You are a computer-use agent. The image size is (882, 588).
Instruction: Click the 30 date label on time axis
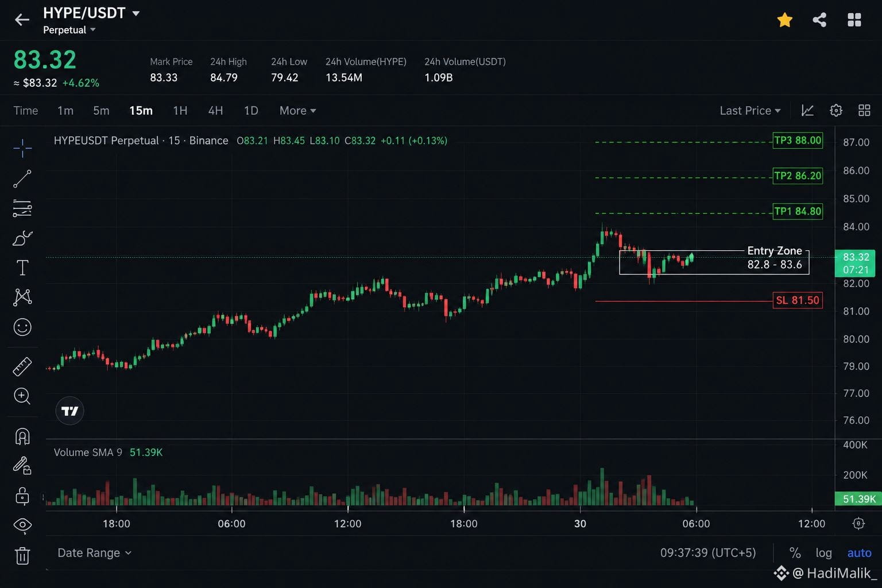580,524
